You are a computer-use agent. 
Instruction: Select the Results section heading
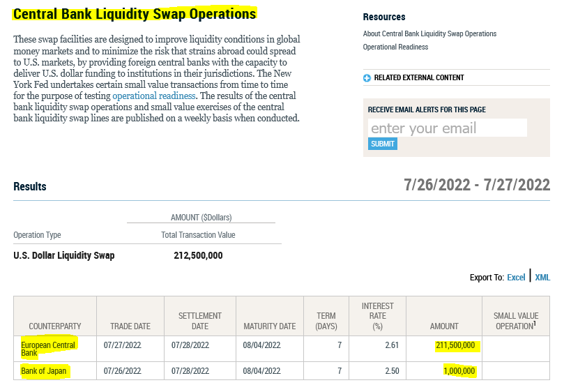[x=30, y=186]
